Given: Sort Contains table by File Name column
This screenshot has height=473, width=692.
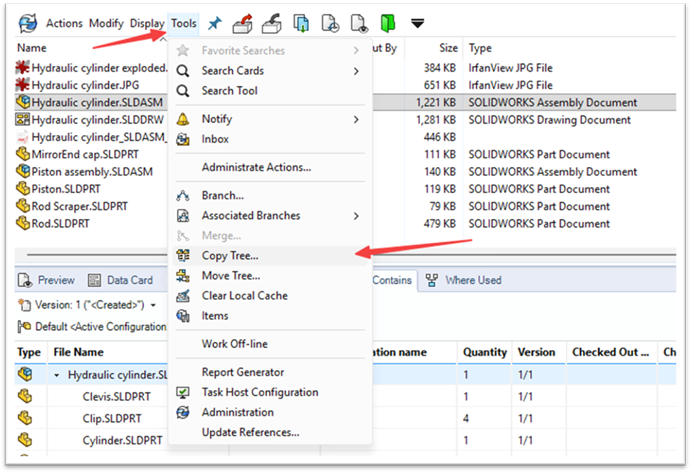Looking at the screenshot, I should (79, 353).
